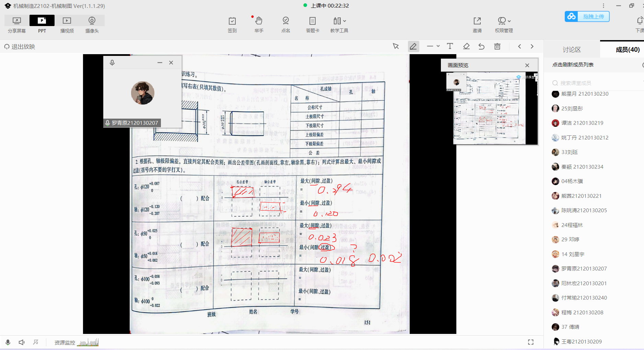Expand the 权限管理 menu
644x350 pixels.
[504, 24]
